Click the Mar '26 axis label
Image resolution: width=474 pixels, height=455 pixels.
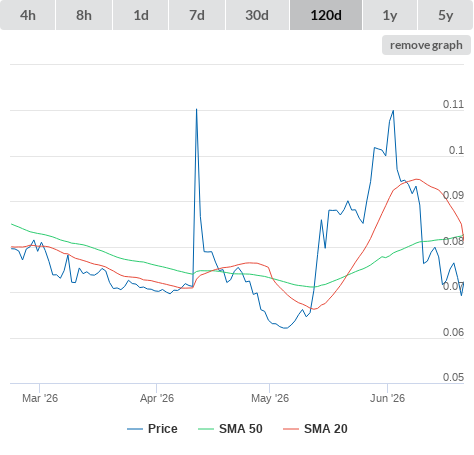pos(40,398)
